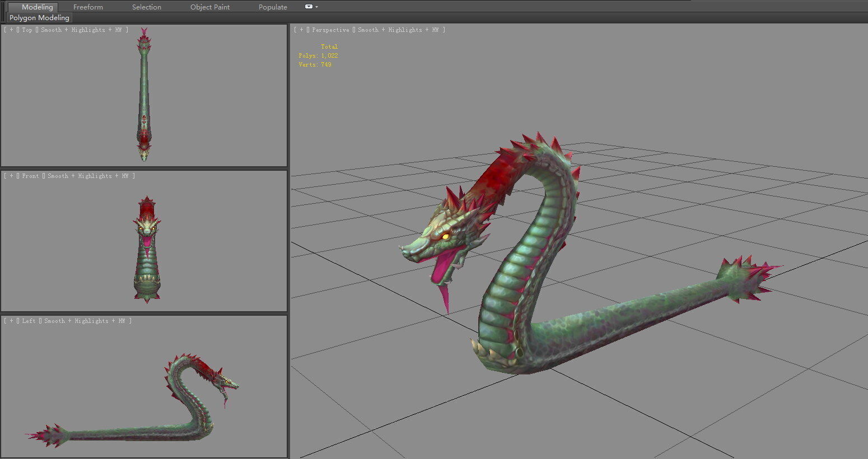
Task: Open Top viewport Smooth + Highlights shading menu
Action: [81, 30]
